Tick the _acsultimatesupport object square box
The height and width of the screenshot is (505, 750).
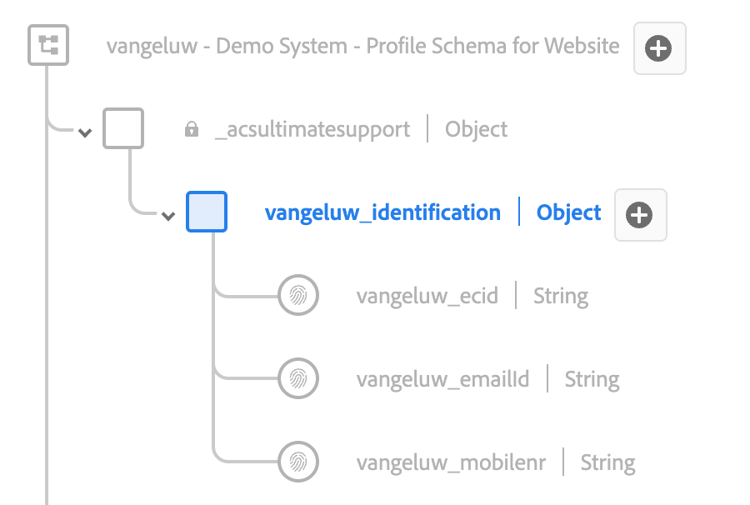pos(124,129)
